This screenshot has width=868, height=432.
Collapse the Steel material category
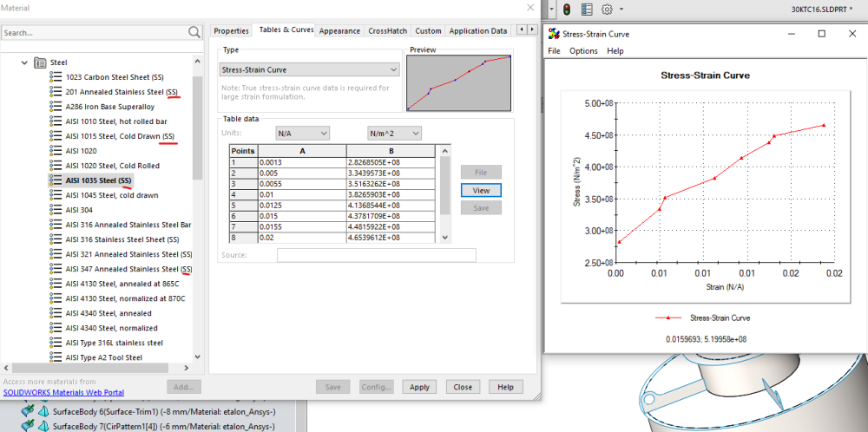[24, 62]
